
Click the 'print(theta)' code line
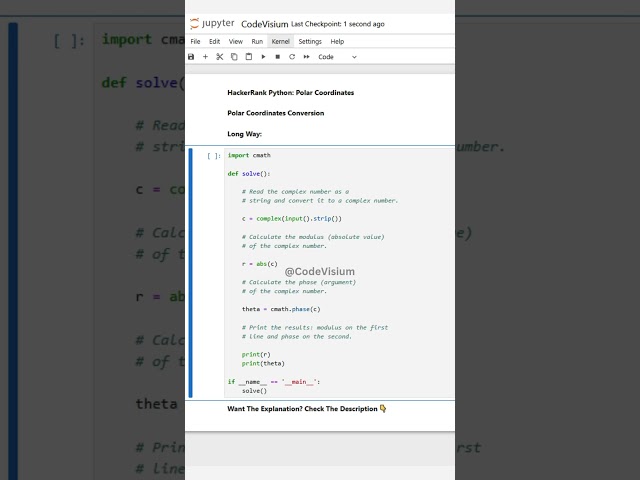263,364
